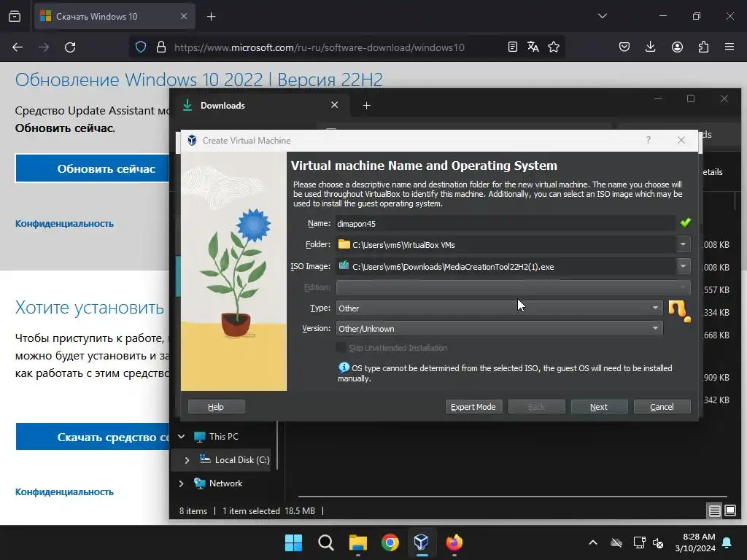Click the translate page icon
The height and width of the screenshot is (560, 747).
point(533,47)
